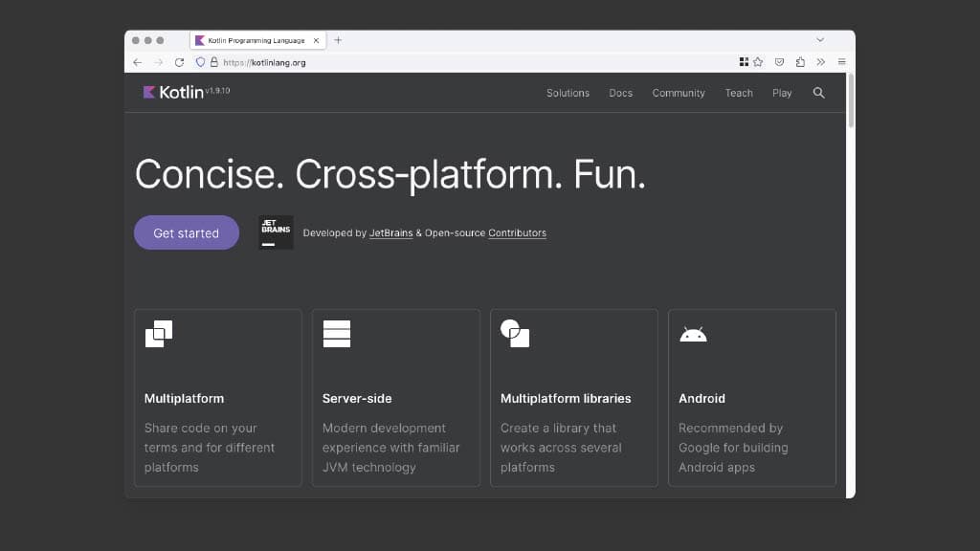The width and height of the screenshot is (980, 551).
Task: Click the Android robot head icon
Action: point(693,335)
